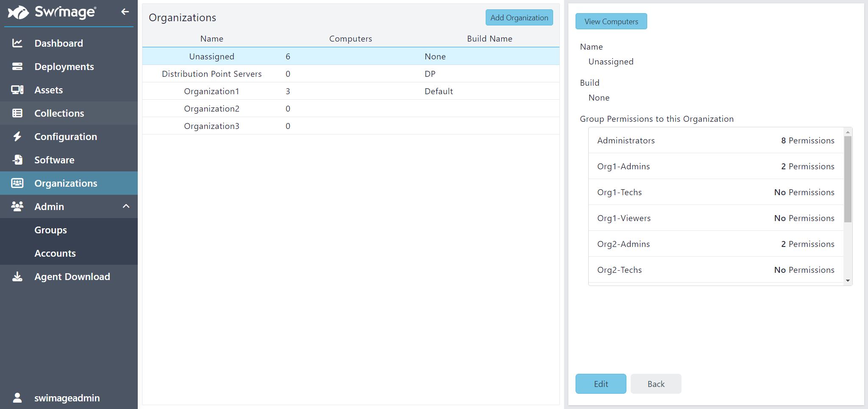The image size is (868, 409).
Task: Click the swimageadmin user avatar icon
Action: coord(17,398)
